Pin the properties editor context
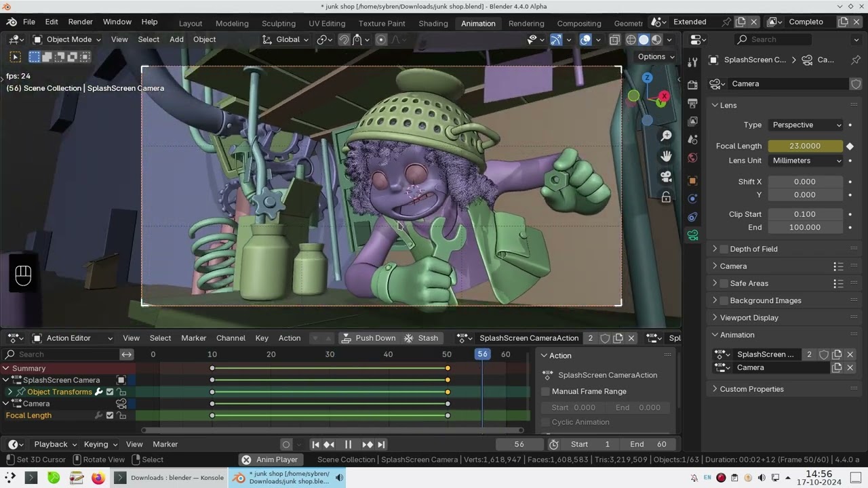Viewport: 868px width, 488px height. pyautogui.click(x=854, y=60)
